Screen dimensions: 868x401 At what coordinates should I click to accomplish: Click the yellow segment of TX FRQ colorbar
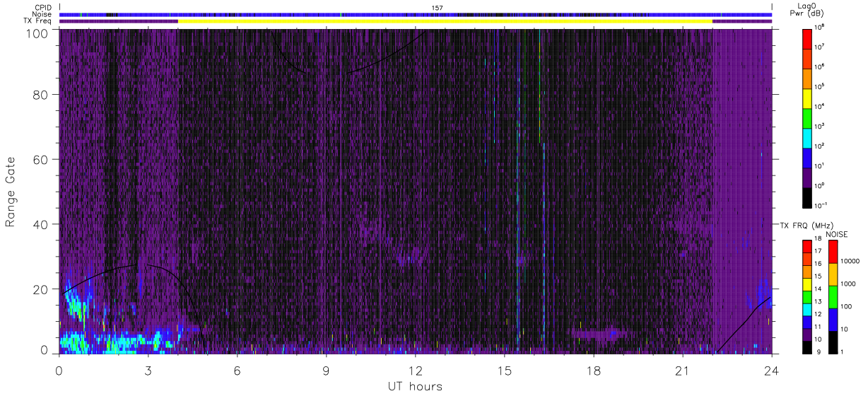coord(807,284)
